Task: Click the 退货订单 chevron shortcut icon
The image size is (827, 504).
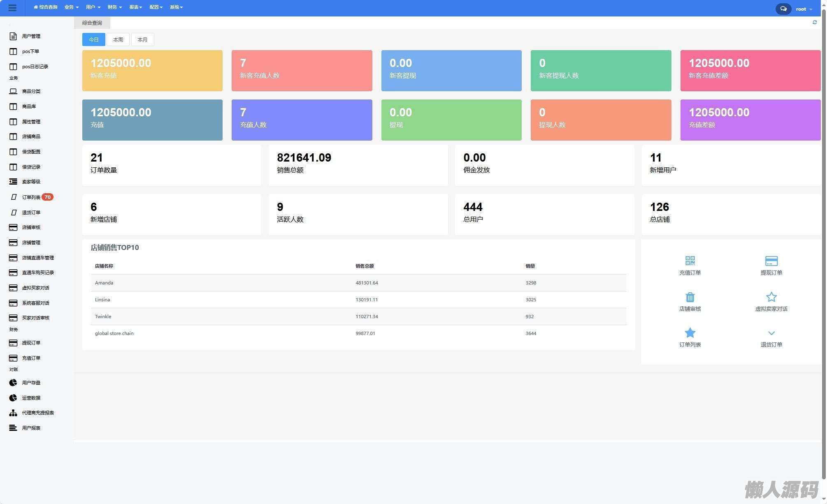Action: pyautogui.click(x=771, y=333)
